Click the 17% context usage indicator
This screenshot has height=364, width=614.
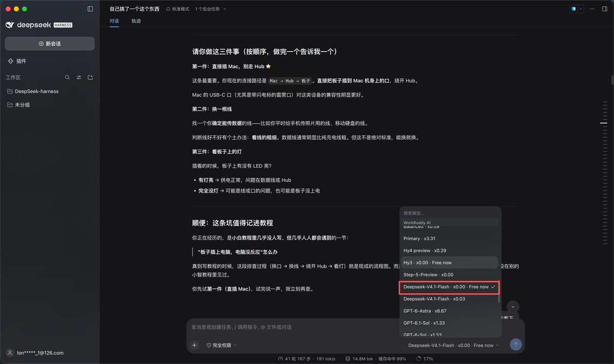point(426,359)
